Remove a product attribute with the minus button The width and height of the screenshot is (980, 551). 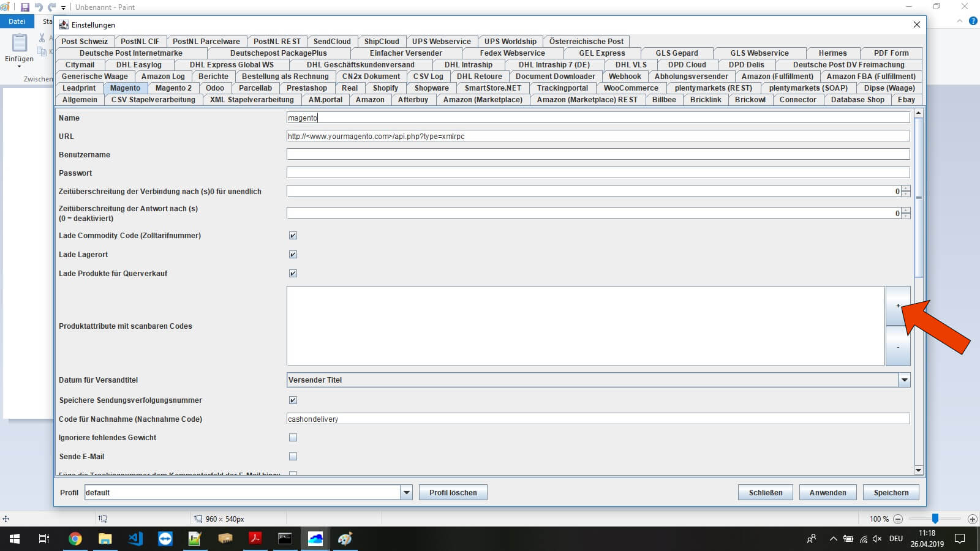(x=898, y=346)
